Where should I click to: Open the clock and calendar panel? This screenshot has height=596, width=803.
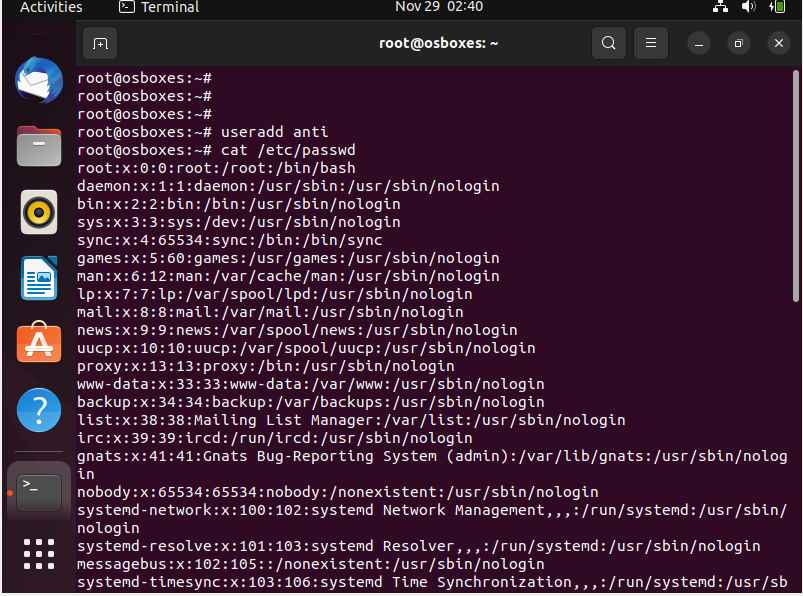[439, 7]
